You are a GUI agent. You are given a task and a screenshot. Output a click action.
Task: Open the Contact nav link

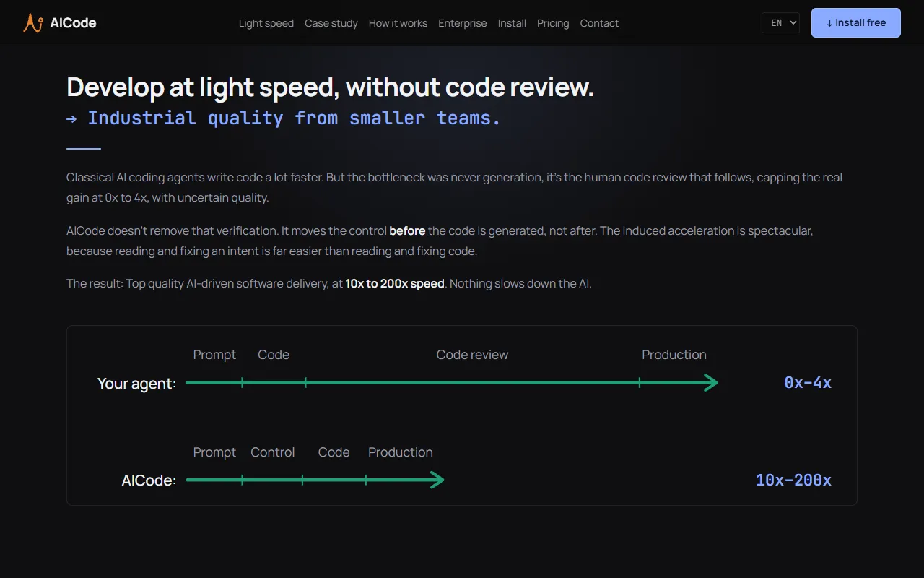pyautogui.click(x=599, y=23)
